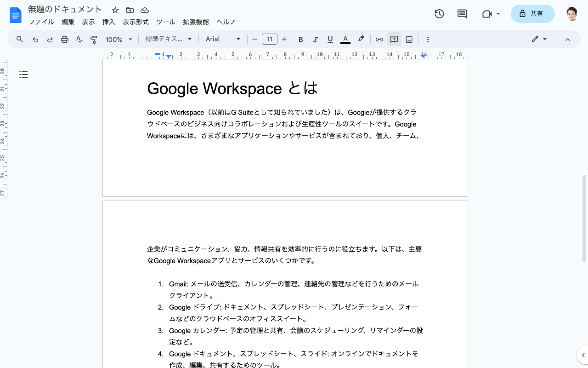588x368 pixels.
Task: Insert a link
Action: coord(379,40)
